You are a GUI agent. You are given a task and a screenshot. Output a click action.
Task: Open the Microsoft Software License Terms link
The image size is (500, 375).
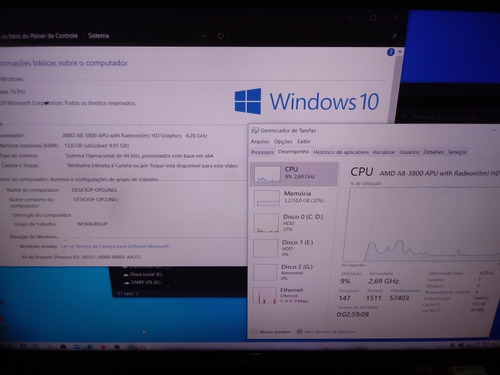115,246
